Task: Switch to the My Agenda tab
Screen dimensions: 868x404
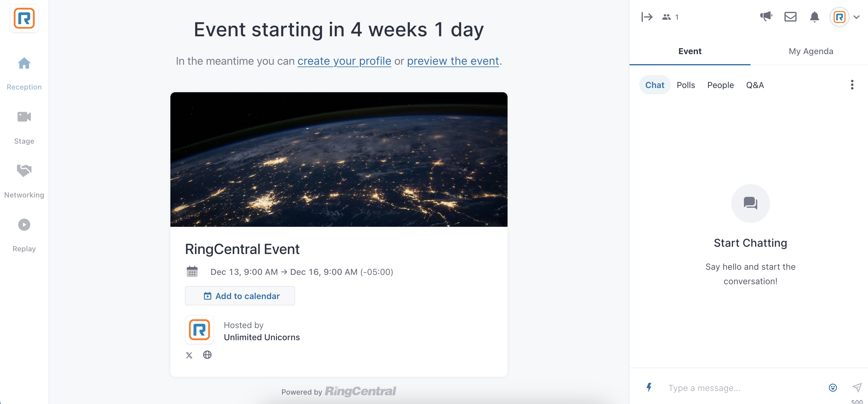Action: pos(810,51)
